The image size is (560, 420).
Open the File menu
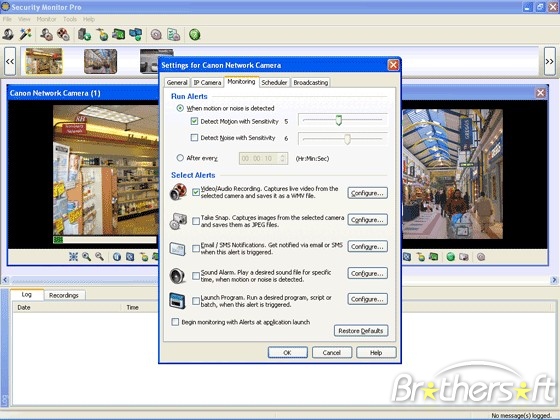[x=8, y=19]
